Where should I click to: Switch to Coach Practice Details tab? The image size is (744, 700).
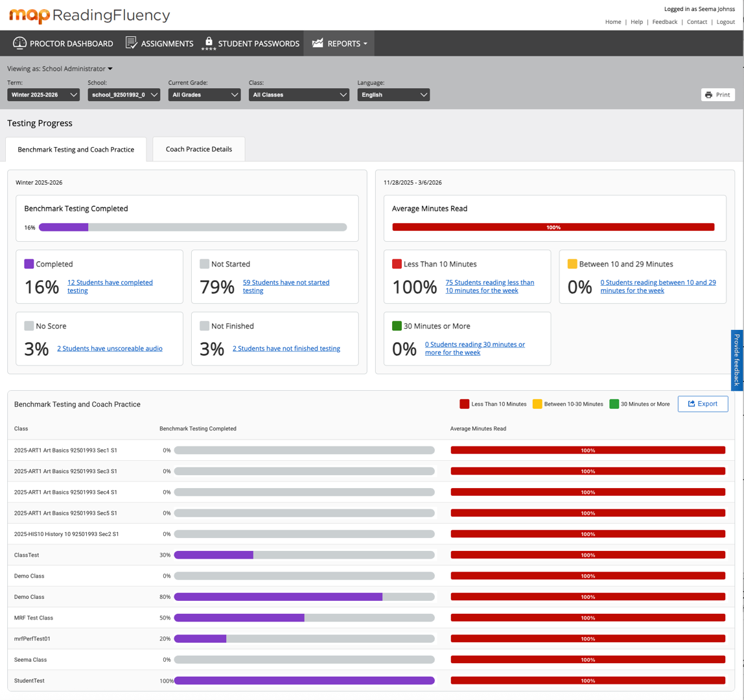pos(199,149)
